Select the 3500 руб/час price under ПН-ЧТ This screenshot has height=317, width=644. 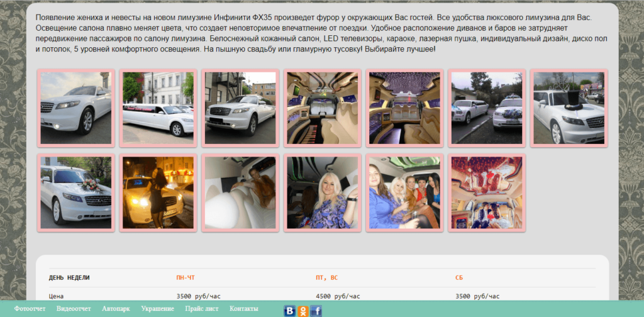[198, 296]
